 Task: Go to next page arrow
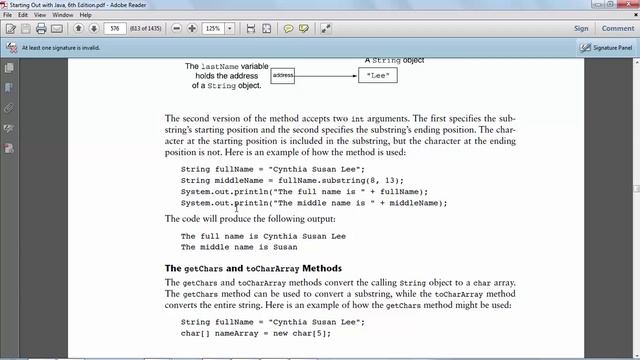(x=93, y=28)
